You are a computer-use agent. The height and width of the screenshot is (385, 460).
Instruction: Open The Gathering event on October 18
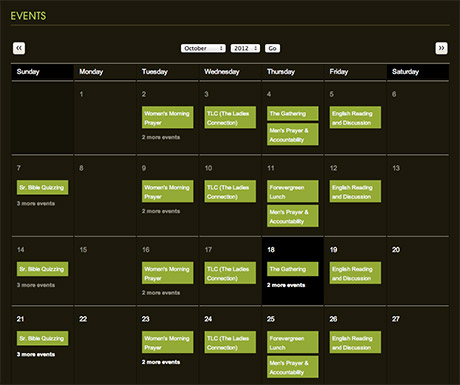click(x=293, y=269)
